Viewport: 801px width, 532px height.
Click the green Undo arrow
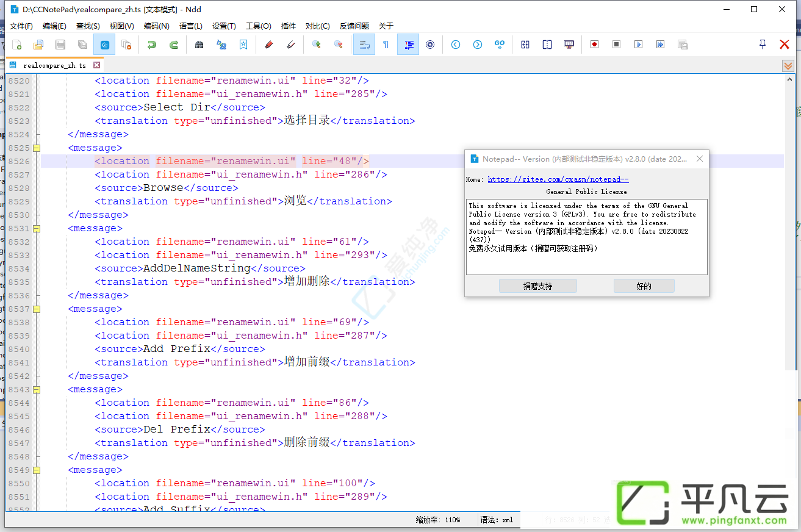(x=152, y=45)
